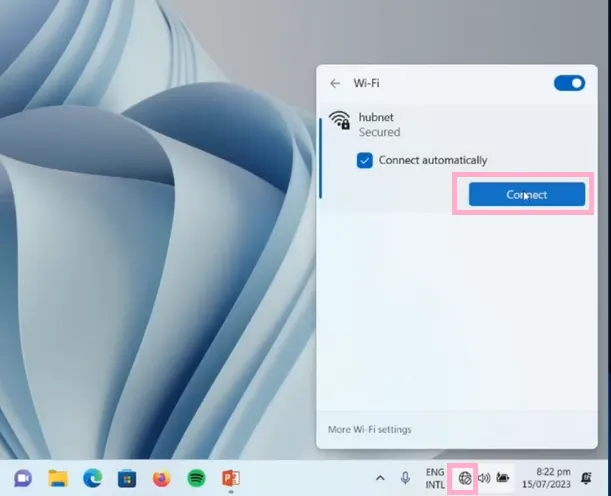Click the Connect button for hubnet
611x496 pixels.
(526, 194)
